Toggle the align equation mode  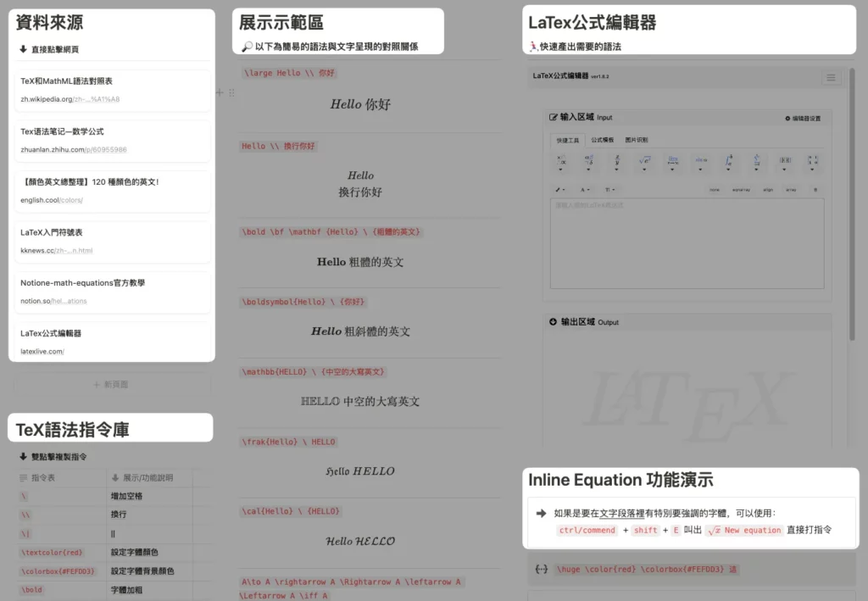tap(768, 189)
